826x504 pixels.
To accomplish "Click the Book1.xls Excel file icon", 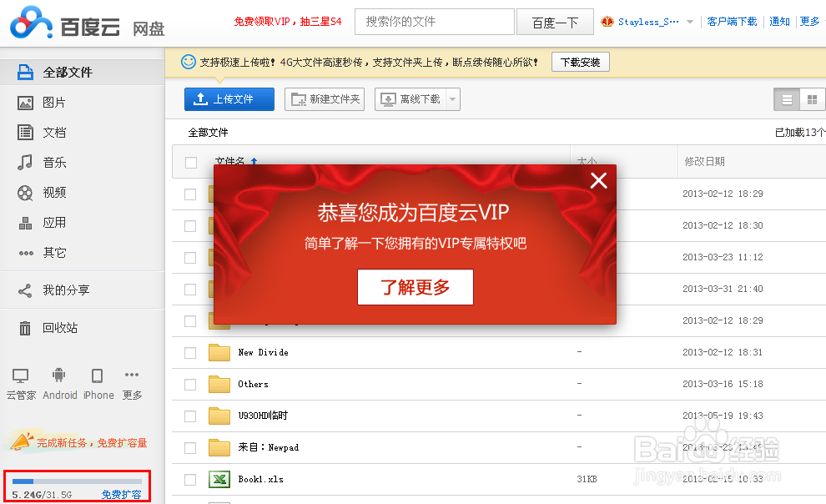I will [219, 479].
